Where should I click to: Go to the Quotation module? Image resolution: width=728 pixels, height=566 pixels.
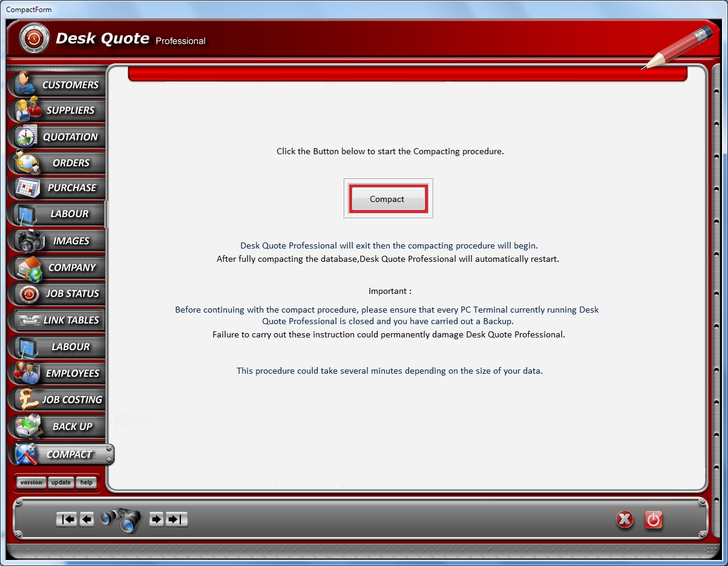(57, 137)
